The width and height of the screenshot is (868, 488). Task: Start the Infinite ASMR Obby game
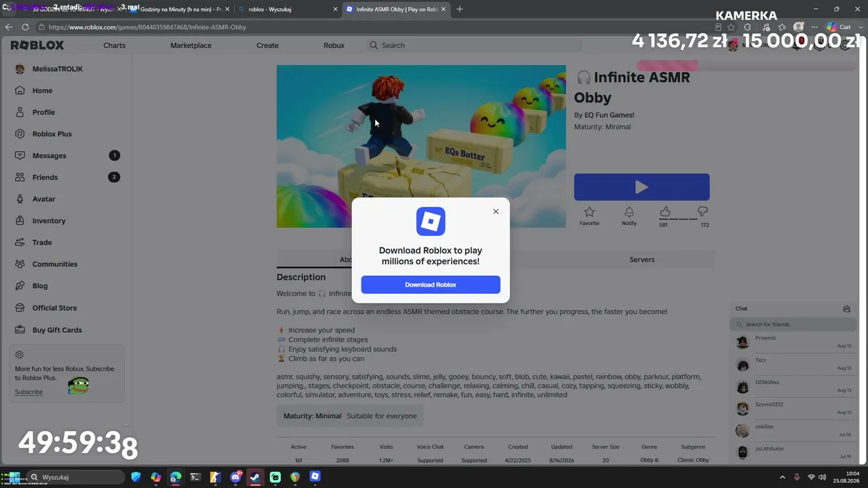(x=642, y=187)
